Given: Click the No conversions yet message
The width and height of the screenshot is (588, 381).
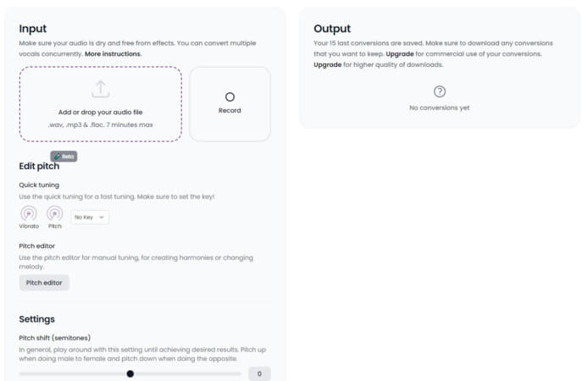Looking at the screenshot, I should coord(439,108).
